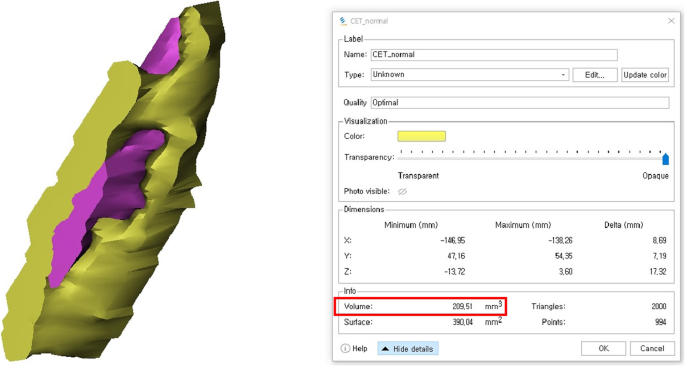Toggle the Photo visible eye icon
The width and height of the screenshot is (685, 366).
402,191
